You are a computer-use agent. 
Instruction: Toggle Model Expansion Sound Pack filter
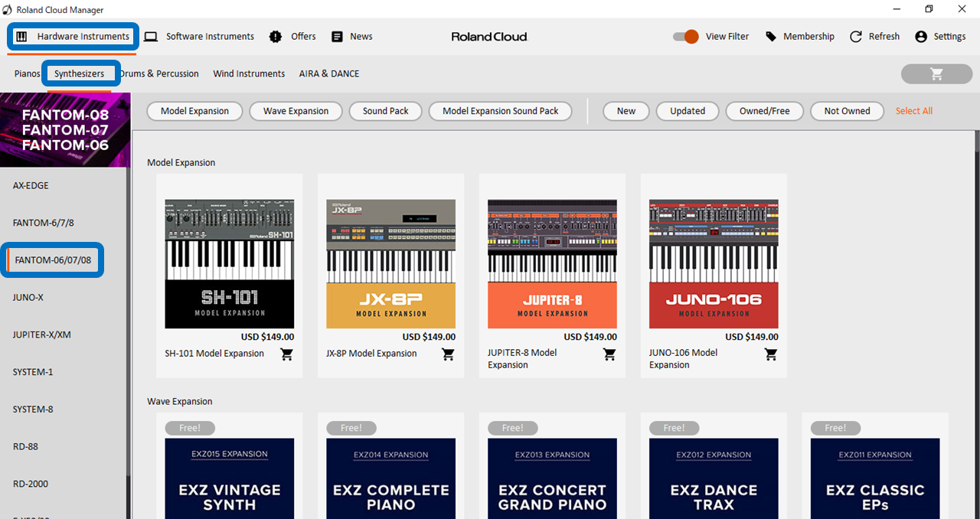(x=501, y=111)
